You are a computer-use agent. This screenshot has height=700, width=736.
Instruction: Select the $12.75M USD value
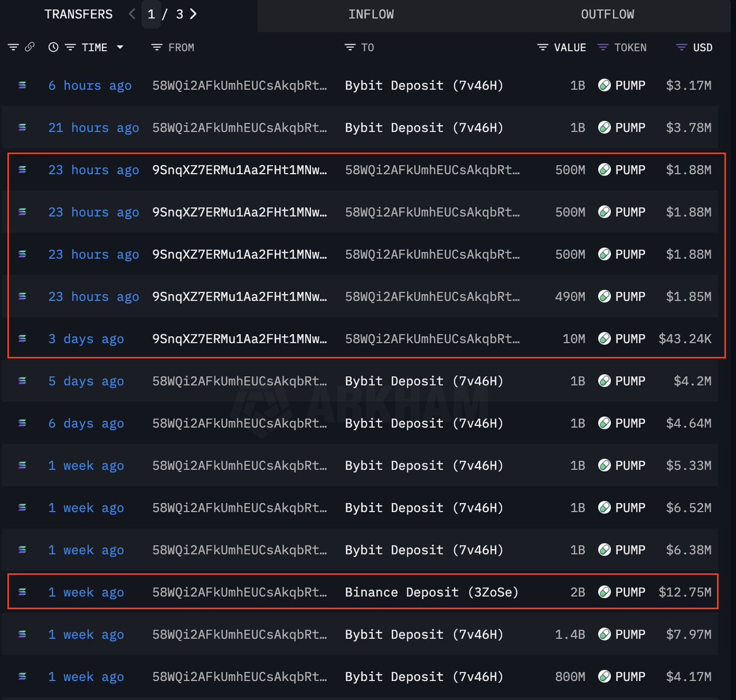[685, 592]
